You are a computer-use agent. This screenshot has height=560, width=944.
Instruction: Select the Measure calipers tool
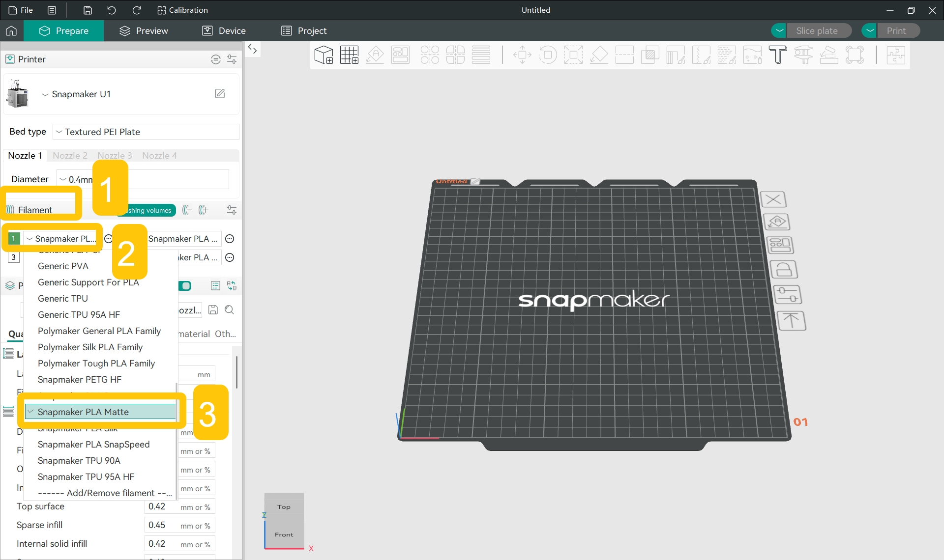(803, 55)
